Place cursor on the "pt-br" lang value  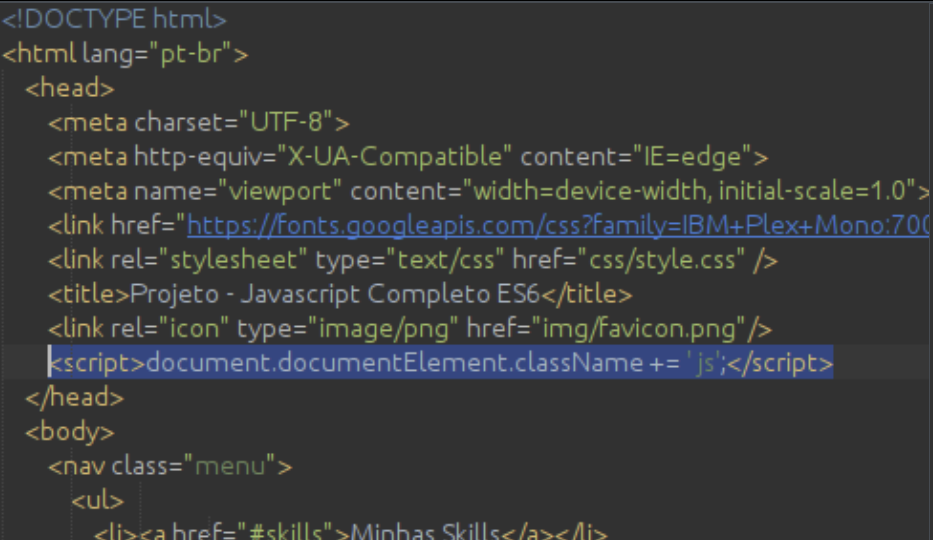(192, 53)
